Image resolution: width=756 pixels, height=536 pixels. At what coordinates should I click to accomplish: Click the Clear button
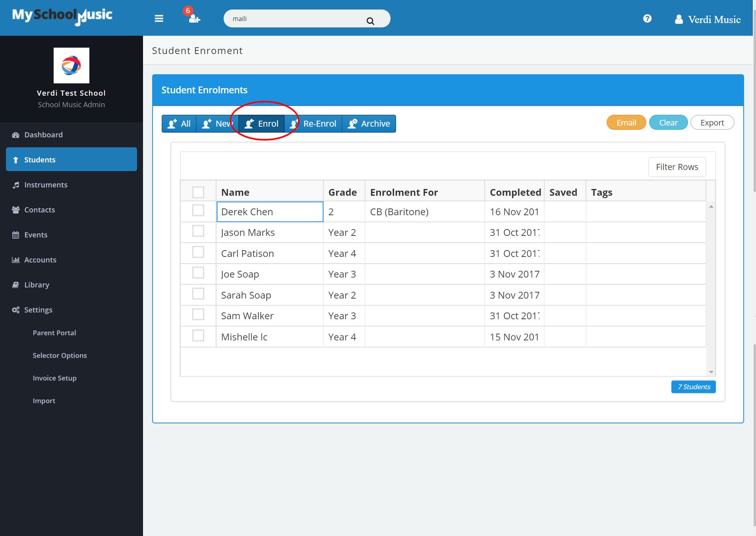(668, 123)
